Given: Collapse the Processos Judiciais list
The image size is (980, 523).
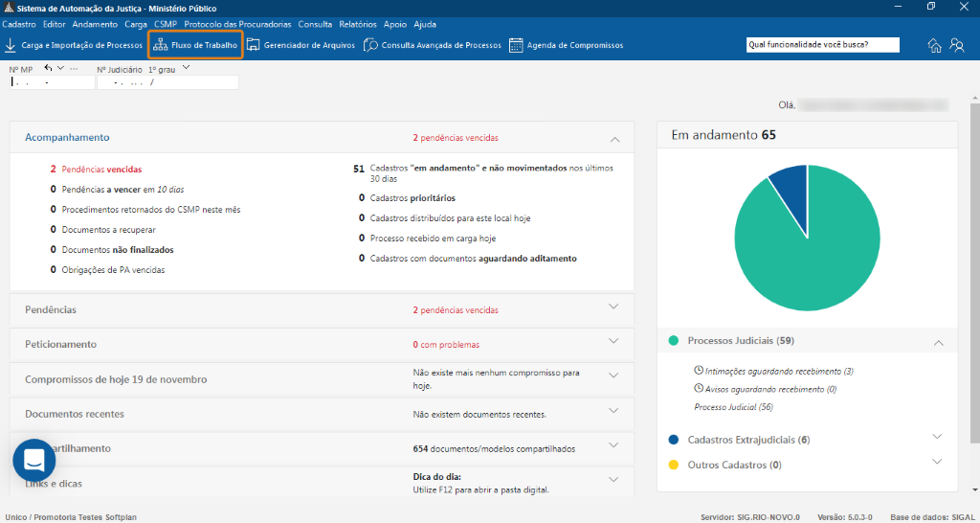Looking at the screenshot, I should point(938,343).
